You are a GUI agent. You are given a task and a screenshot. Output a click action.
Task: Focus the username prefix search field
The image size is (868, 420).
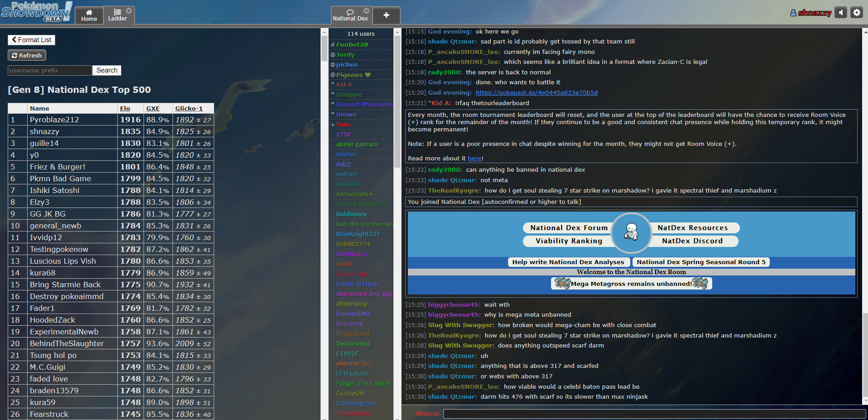pos(50,70)
